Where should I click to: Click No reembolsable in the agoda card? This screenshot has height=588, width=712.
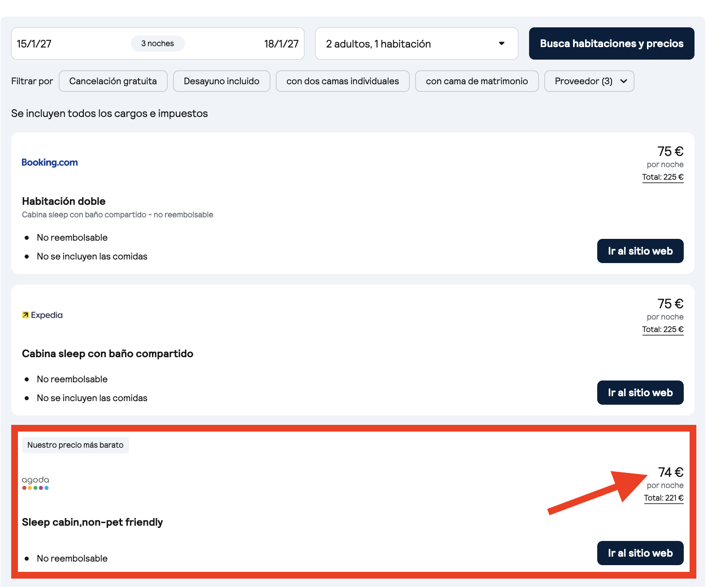[x=72, y=558]
